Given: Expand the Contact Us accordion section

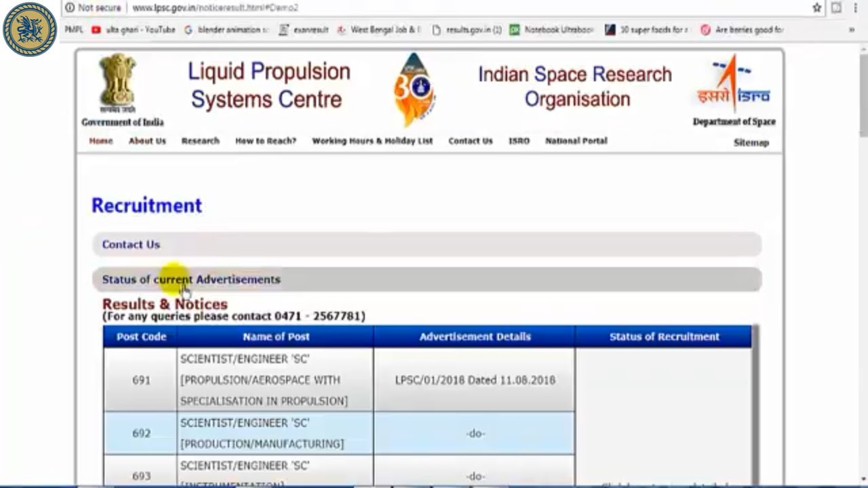Looking at the screenshot, I should [427, 245].
